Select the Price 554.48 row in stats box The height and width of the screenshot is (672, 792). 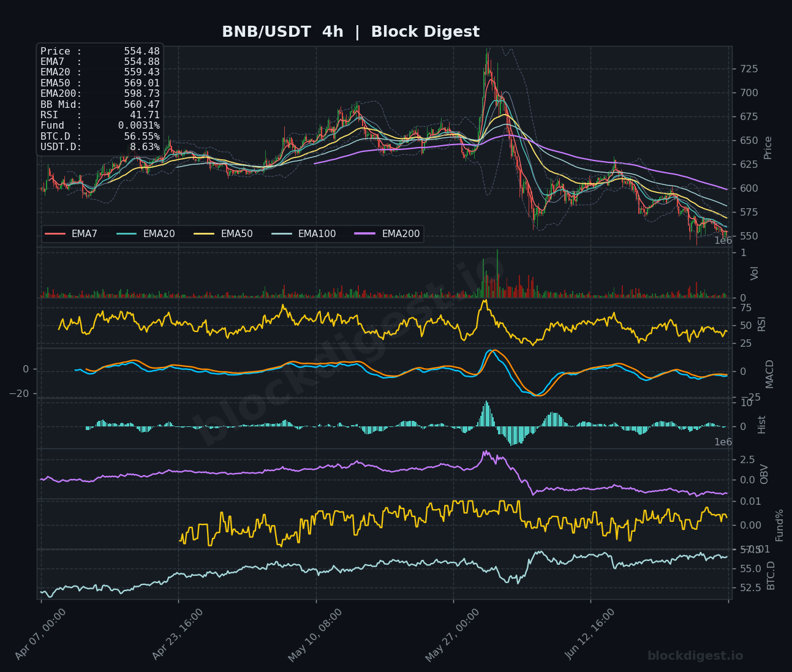click(100, 51)
